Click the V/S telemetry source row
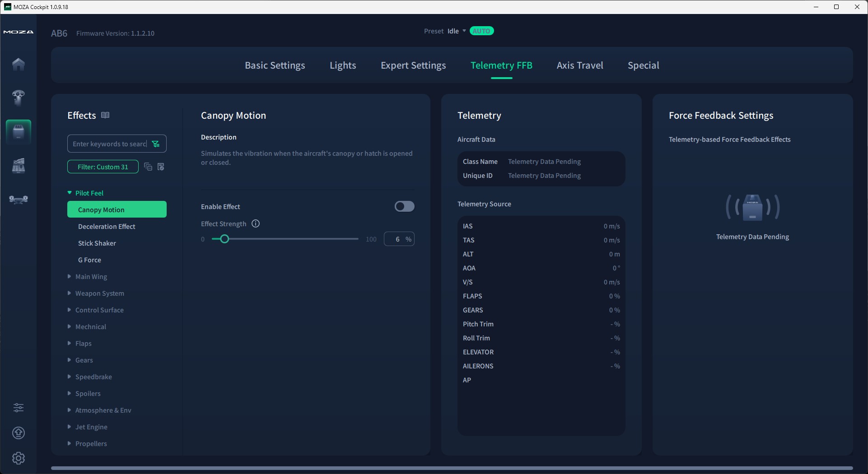This screenshot has height=474, width=868. click(541, 282)
